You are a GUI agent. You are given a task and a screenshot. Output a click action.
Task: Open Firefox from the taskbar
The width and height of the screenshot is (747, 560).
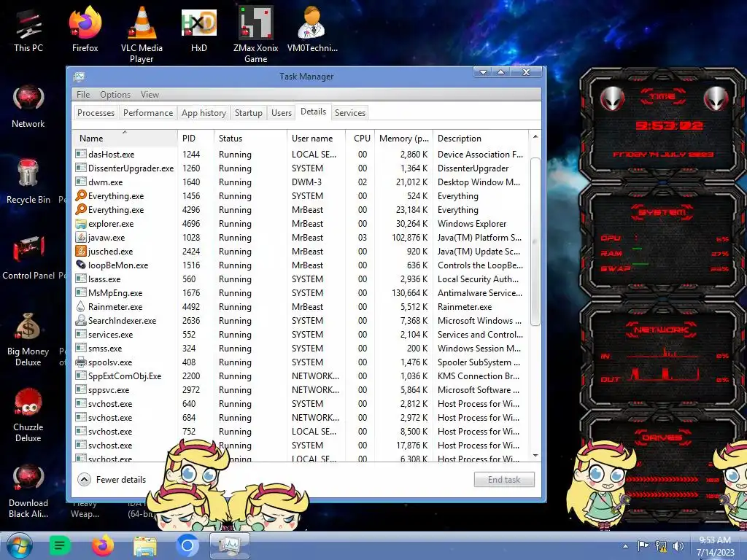point(102,545)
